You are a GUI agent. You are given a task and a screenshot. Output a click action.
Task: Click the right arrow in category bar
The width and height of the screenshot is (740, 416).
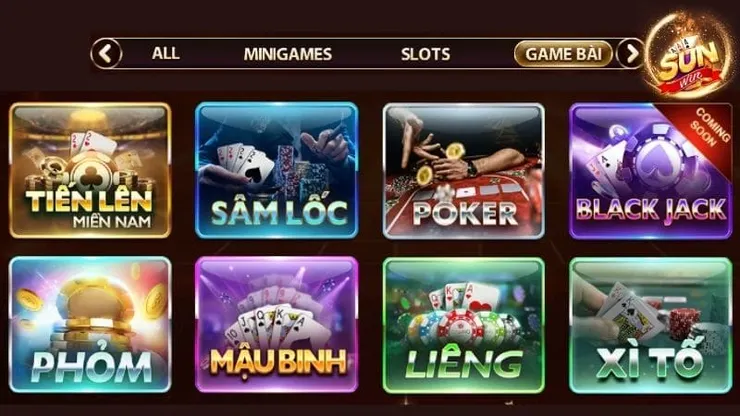tap(631, 53)
